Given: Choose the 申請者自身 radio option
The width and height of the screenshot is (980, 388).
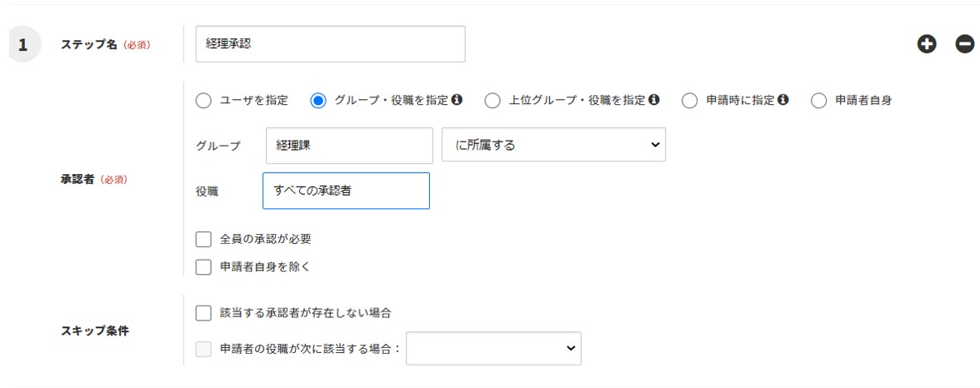Looking at the screenshot, I should [x=818, y=101].
